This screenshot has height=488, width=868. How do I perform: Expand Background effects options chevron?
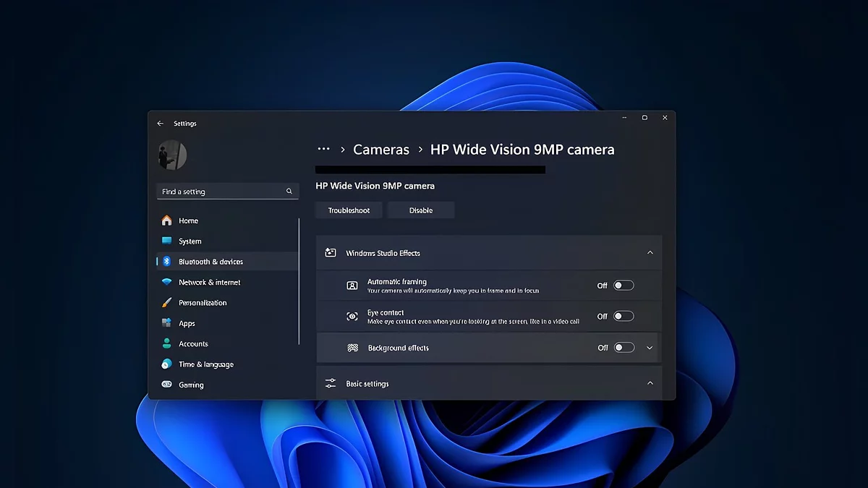tap(650, 348)
